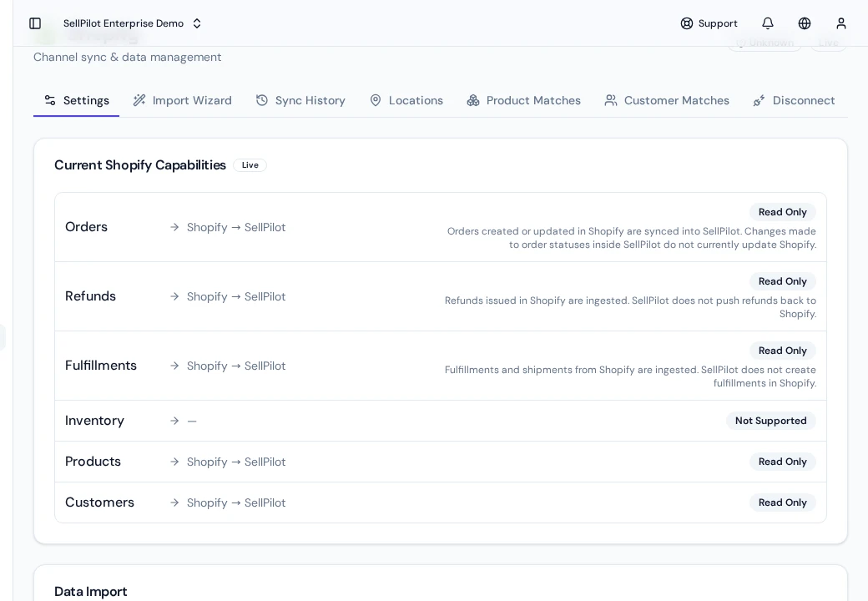Image resolution: width=868 pixels, height=601 pixels.
Task: Click the Disconnect tab
Action: 794,100
